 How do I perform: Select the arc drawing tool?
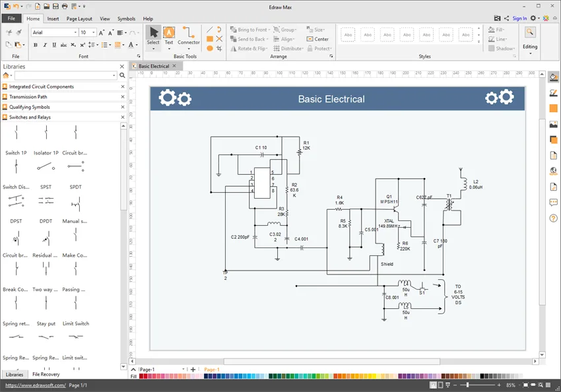(x=219, y=30)
